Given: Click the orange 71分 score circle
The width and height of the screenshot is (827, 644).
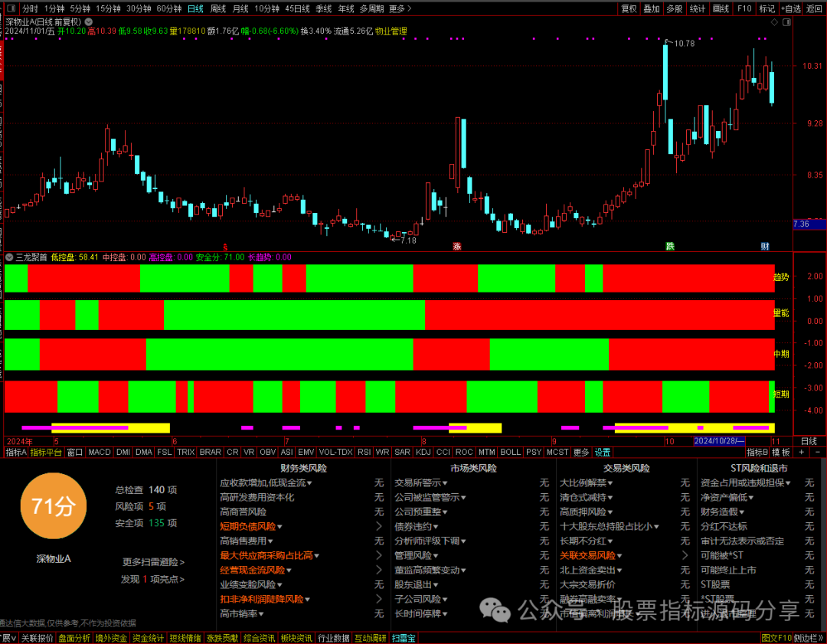Looking at the screenshot, I should coord(53,506).
